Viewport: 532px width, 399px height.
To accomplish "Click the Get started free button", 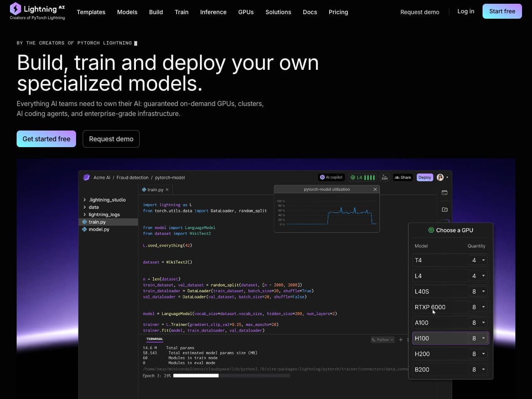I will [x=46, y=139].
